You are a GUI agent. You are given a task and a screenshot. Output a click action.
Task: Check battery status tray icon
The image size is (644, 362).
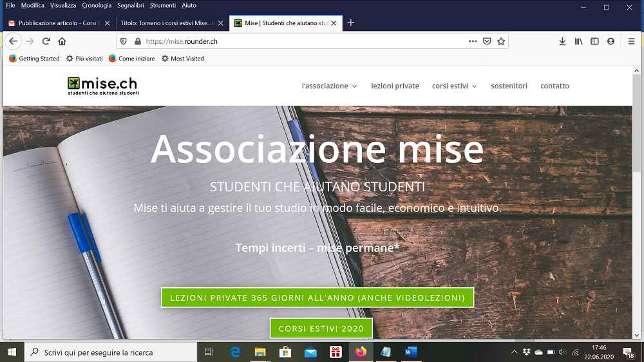pyautogui.click(x=551, y=352)
